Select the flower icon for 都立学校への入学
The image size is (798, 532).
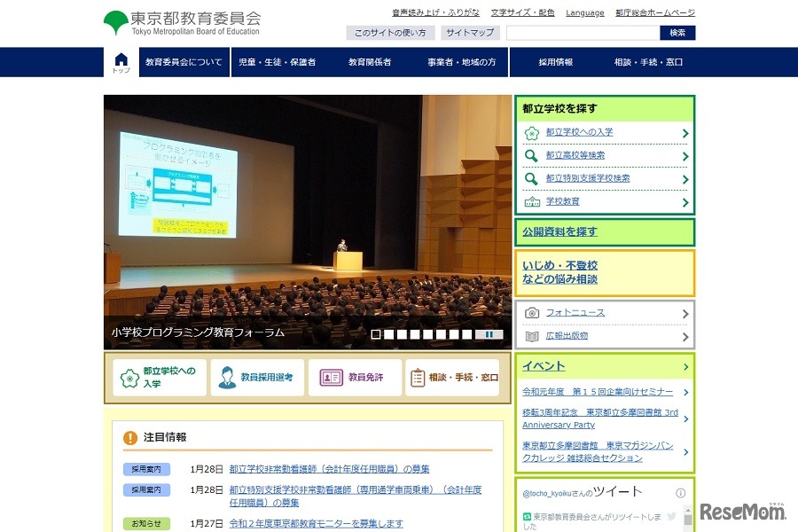point(531,133)
